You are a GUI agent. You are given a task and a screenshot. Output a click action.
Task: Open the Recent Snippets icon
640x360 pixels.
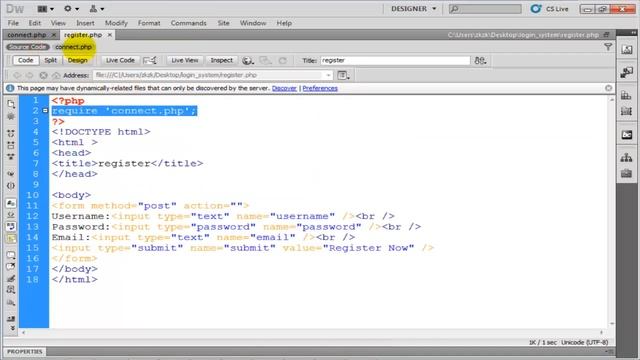[x=11, y=290]
